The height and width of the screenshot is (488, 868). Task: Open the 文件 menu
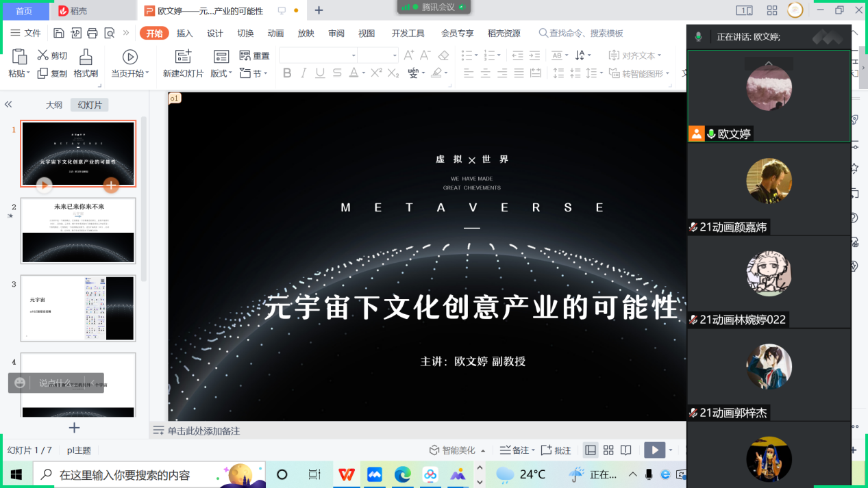25,33
